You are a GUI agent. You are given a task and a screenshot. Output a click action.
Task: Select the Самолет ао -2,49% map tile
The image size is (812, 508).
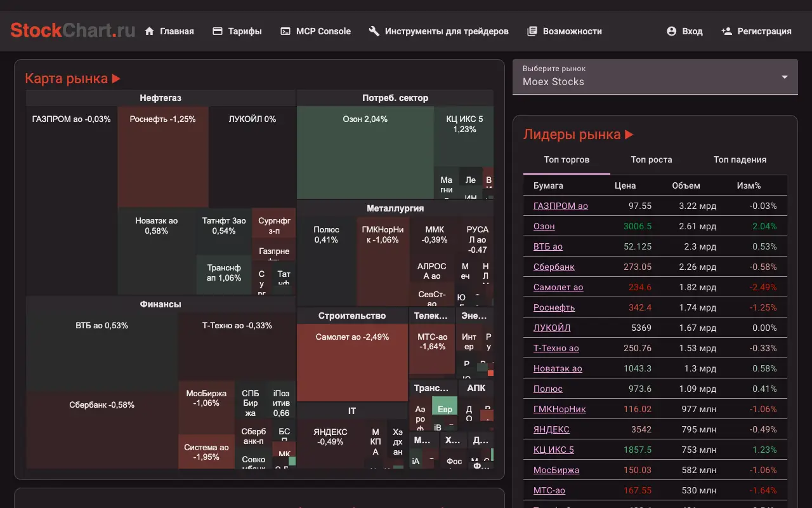(352, 363)
